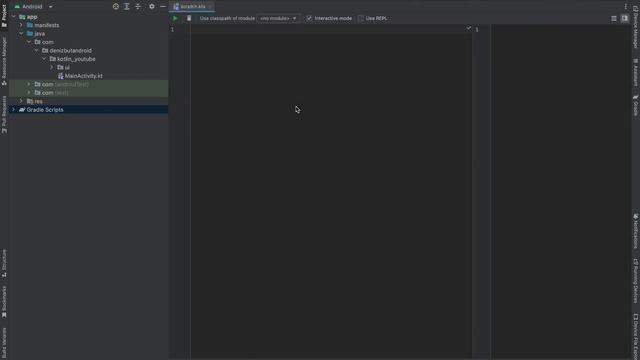The height and width of the screenshot is (360, 640).
Task: Open the Running Devices side panel
Action: pos(636,281)
